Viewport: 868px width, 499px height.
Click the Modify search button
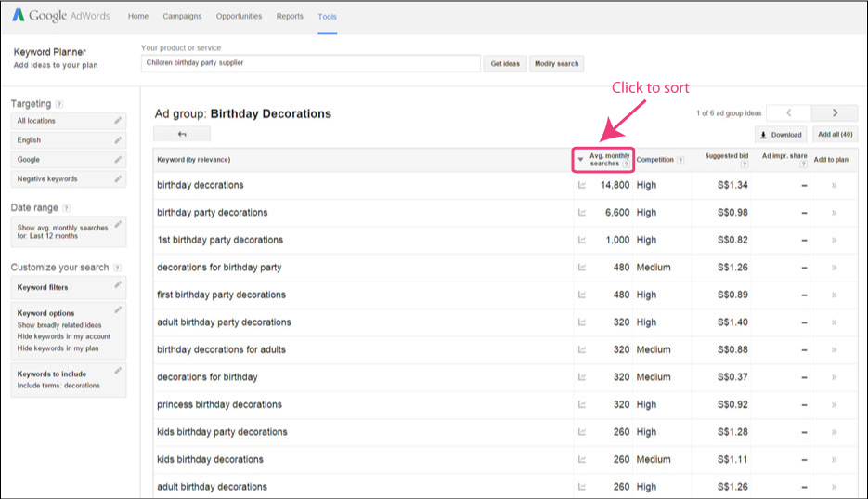click(556, 64)
